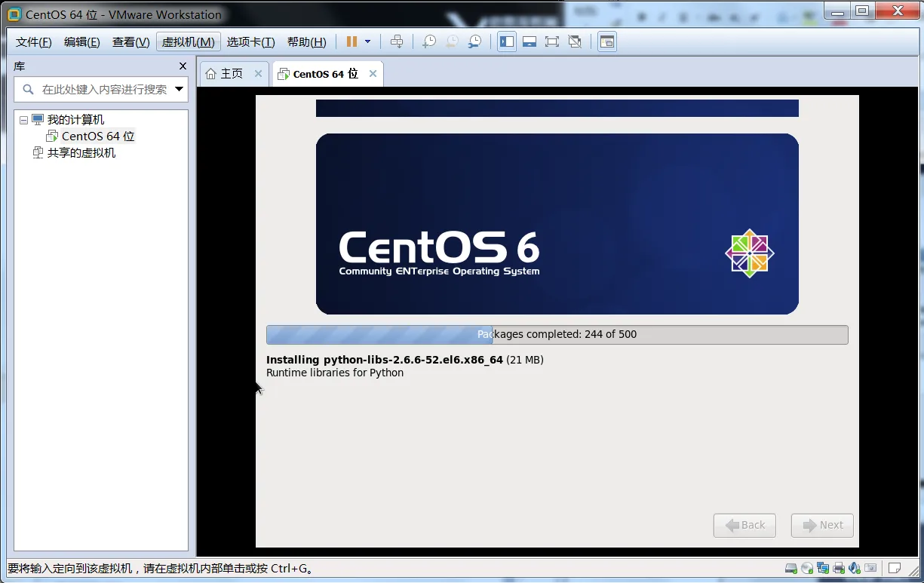Click 'Runtime libraries for Python' text
Screen dimensions: 924x583
coord(335,373)
